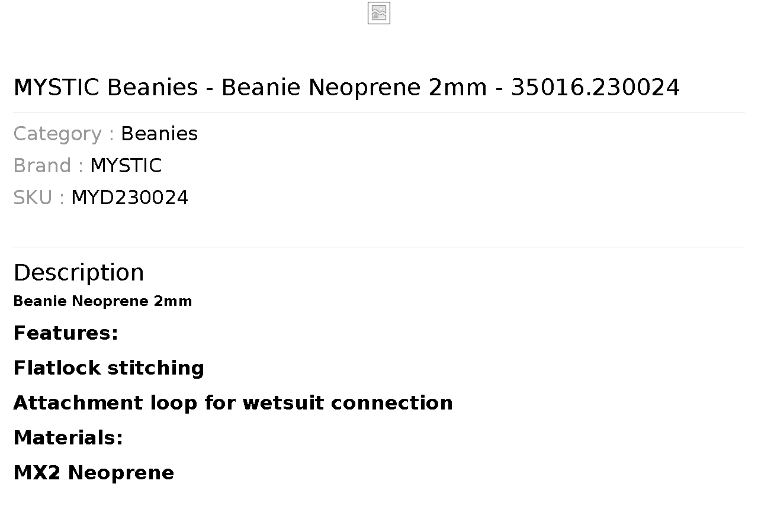Click the product title MYSTIC Beanies heading

(346, 88)
